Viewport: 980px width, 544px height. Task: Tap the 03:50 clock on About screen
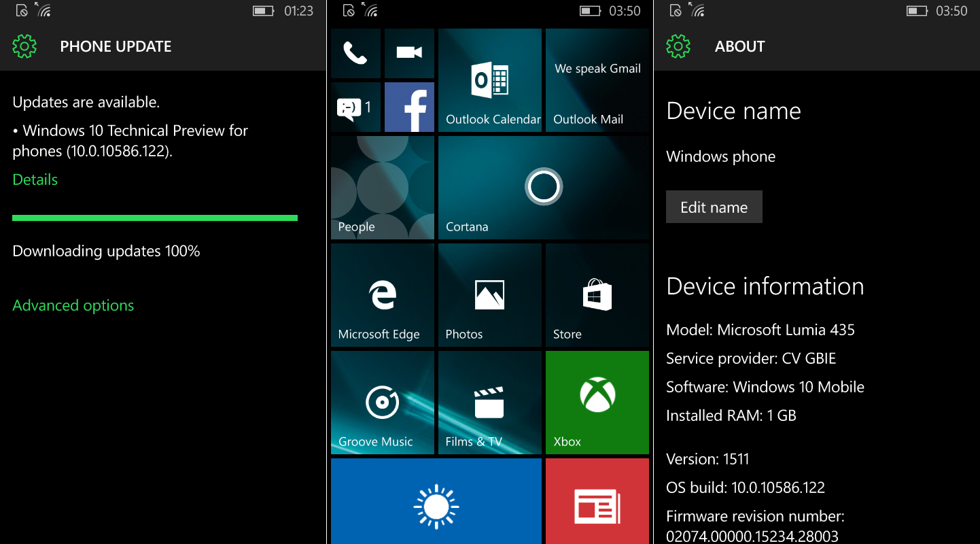952,11
